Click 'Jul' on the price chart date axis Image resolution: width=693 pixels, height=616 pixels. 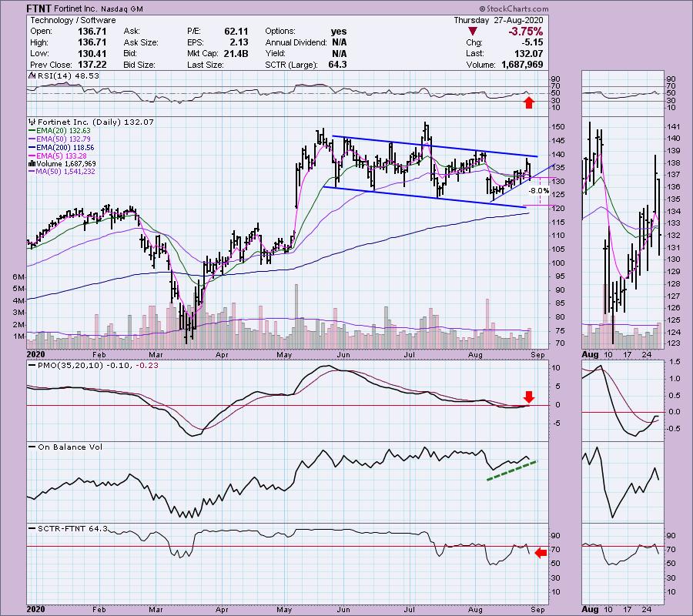[x=410, y=355]
